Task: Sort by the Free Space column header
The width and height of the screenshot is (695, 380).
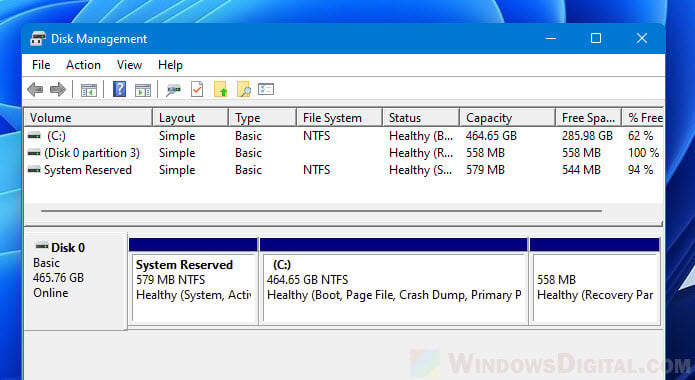Action: [589, 118]
